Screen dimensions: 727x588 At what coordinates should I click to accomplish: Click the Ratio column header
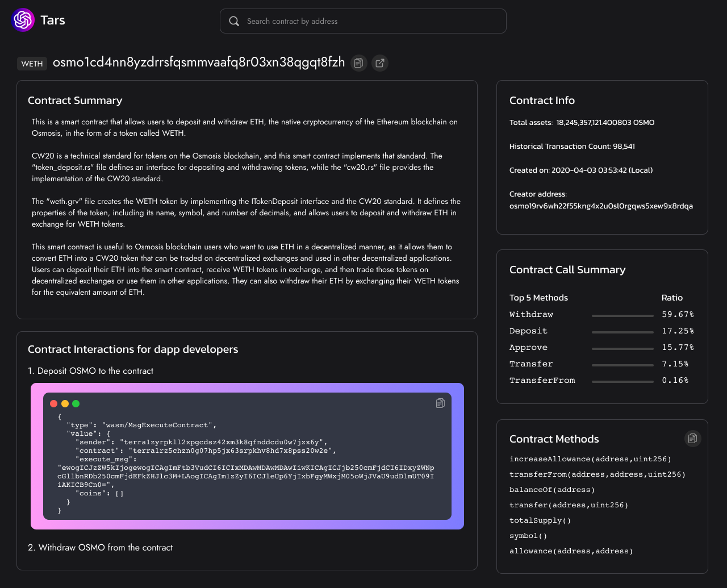[672, 298]
